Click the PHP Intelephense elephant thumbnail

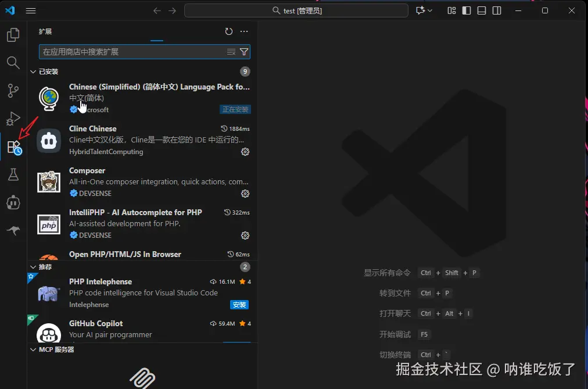point(49,294)
